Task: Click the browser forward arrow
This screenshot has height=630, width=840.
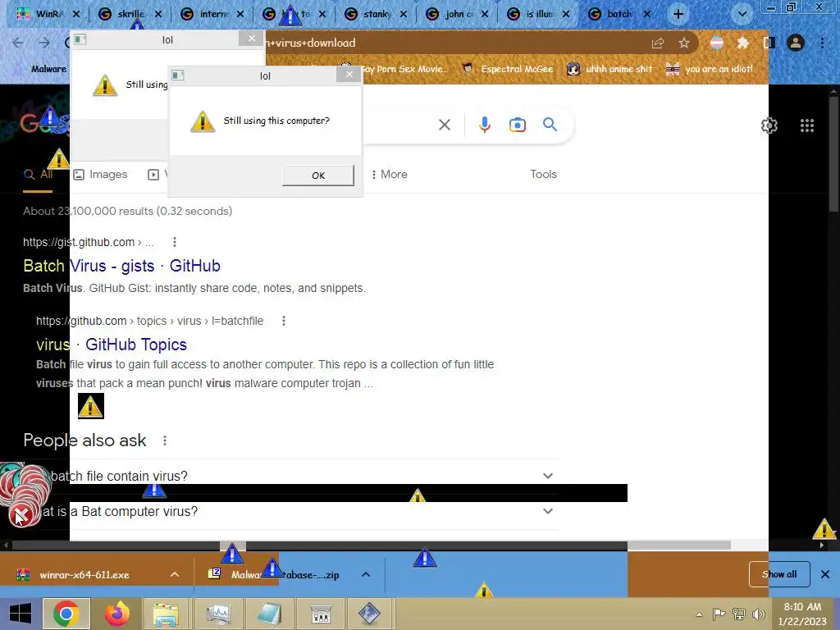Action: point(44,43)
